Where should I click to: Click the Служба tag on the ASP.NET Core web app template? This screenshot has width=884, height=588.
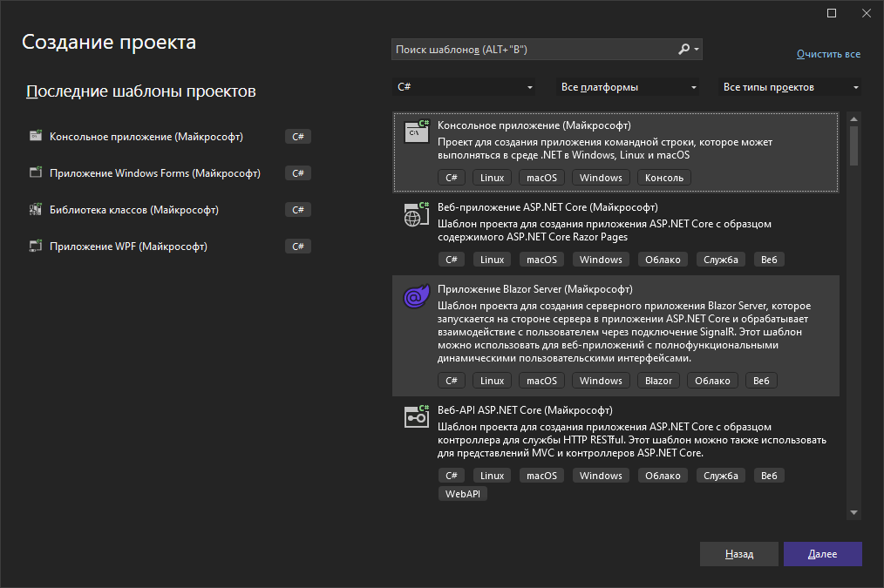[720, 260]
